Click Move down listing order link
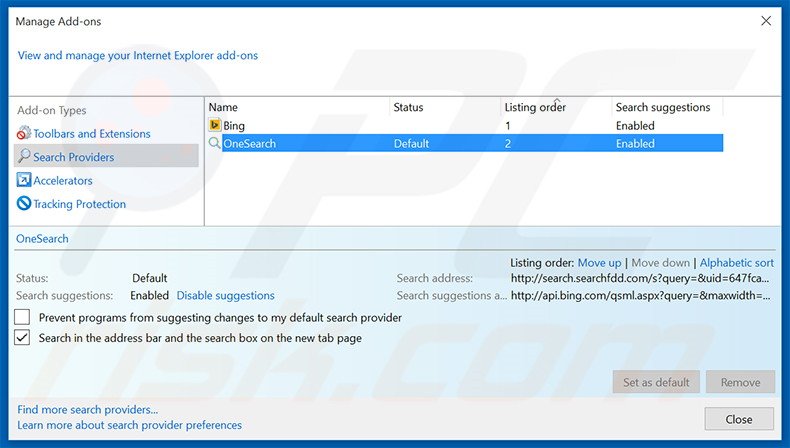The height and width of the screenshot is (448, 790). (x=660, y=263)
